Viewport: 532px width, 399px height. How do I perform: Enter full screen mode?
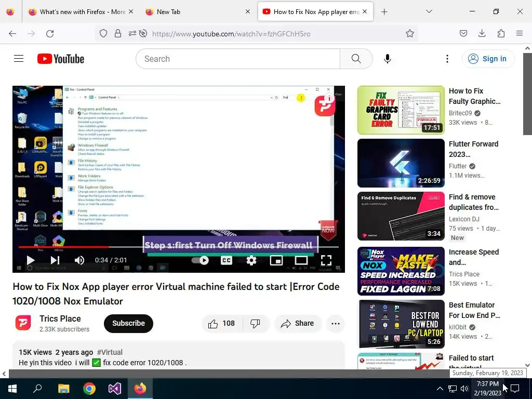click(x=326, y=260)
